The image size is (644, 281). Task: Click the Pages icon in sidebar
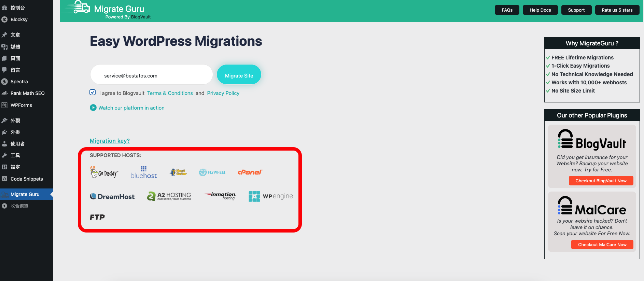pos(4,58)
